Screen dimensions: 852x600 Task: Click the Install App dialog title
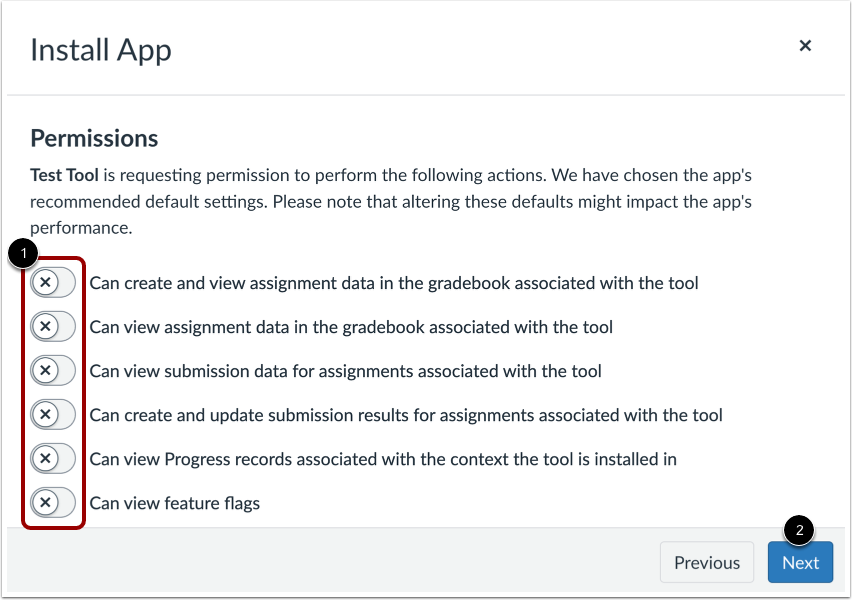(x=100, y=49)
